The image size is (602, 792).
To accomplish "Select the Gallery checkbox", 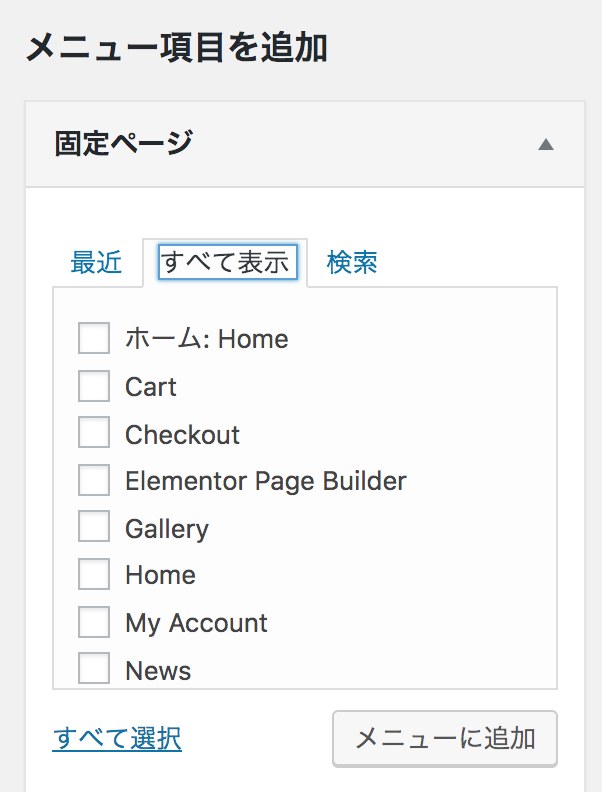I will [x=94, y=528].
